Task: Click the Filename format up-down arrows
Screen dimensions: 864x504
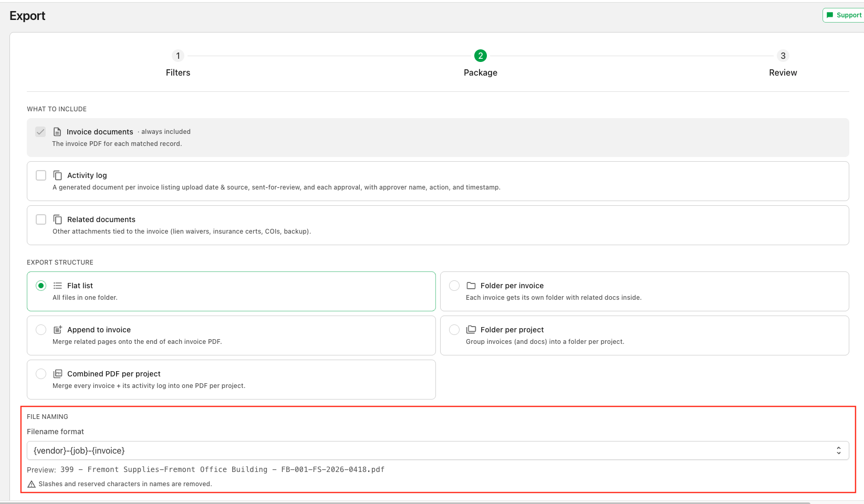Action: click(839, 450)
